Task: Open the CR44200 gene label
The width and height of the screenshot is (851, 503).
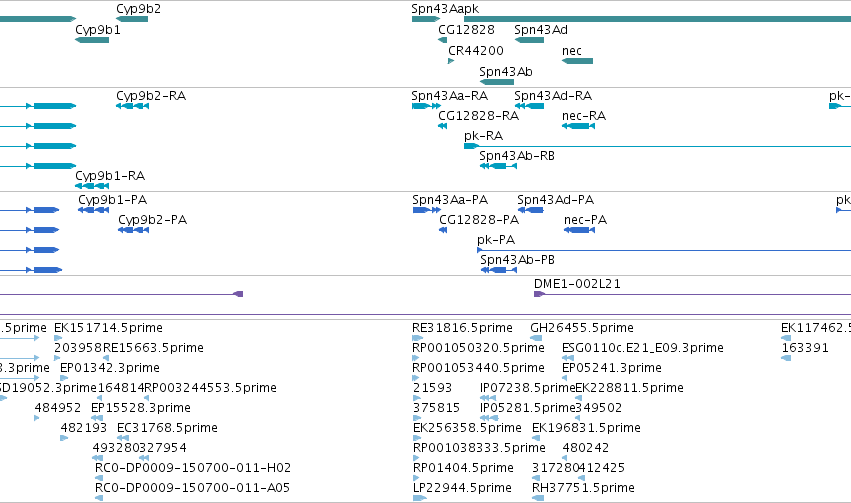Action: [475, 50]
